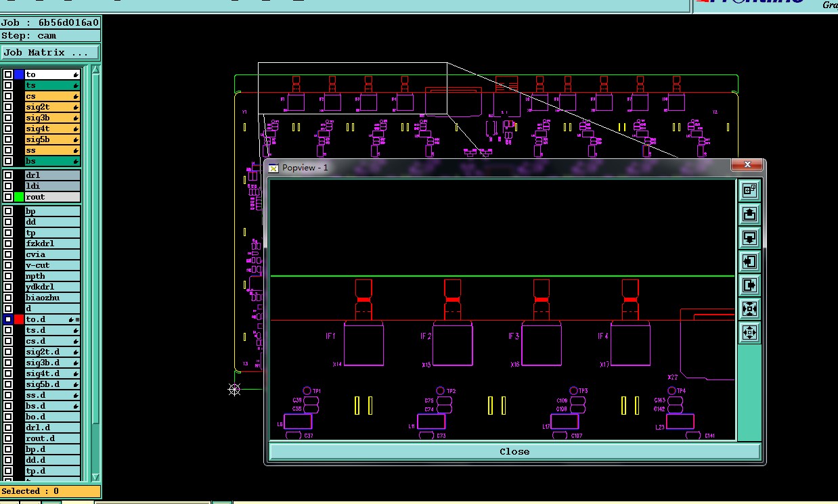Select the 'fzkdrl' layer row
Viewport: 838px width, 504px height.
[x=53, y=244]
